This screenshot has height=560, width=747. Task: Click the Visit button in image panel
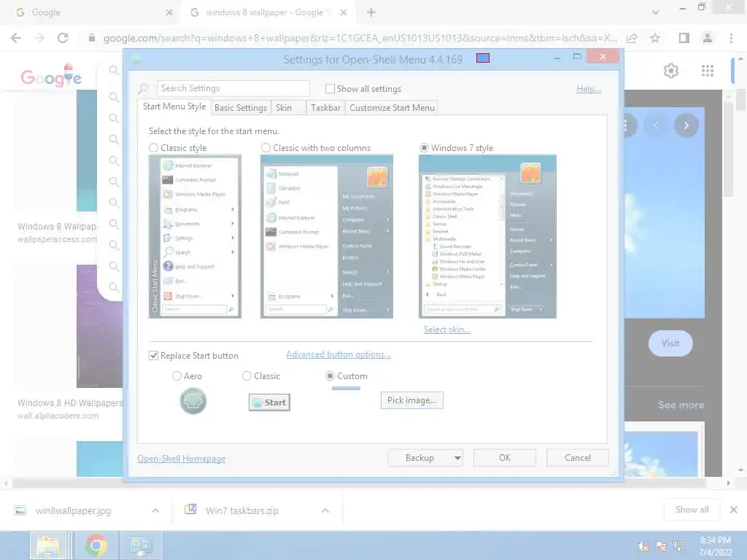(670, 343)
